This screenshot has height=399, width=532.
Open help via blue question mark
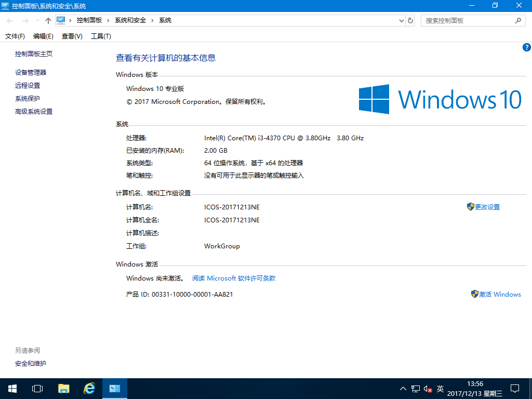coord(527,47)
